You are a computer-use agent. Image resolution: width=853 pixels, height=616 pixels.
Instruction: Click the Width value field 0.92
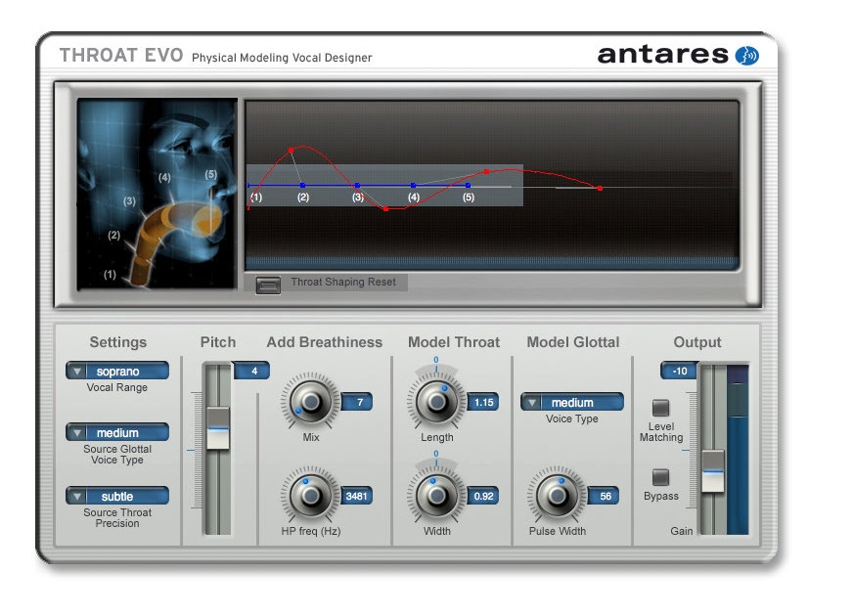pyautogui.click(x=483, y=496)
